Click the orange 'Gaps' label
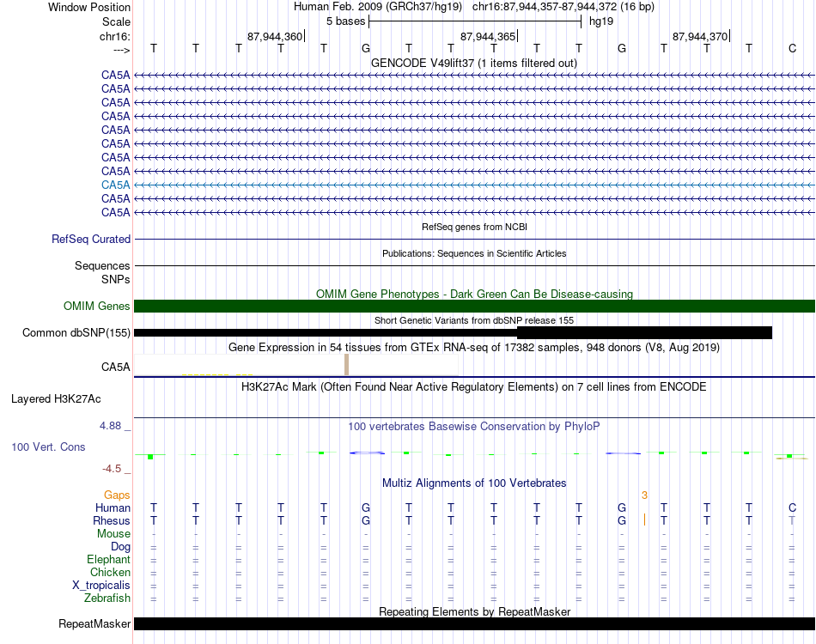This screenshot has height=644, width=816. click(x=117, y=495)
